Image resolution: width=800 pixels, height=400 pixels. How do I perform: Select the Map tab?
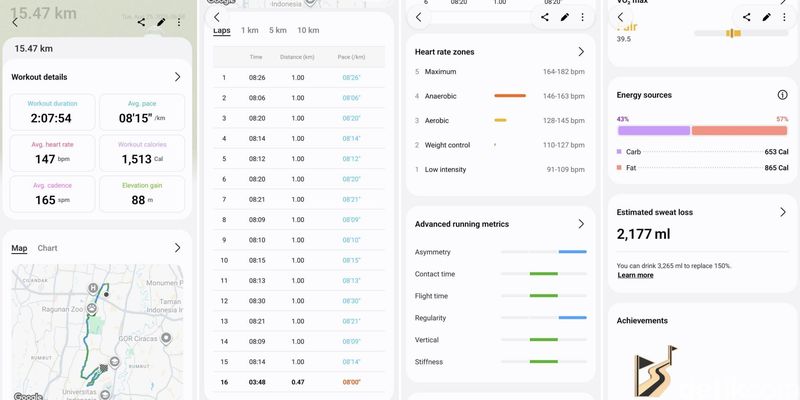19,248
